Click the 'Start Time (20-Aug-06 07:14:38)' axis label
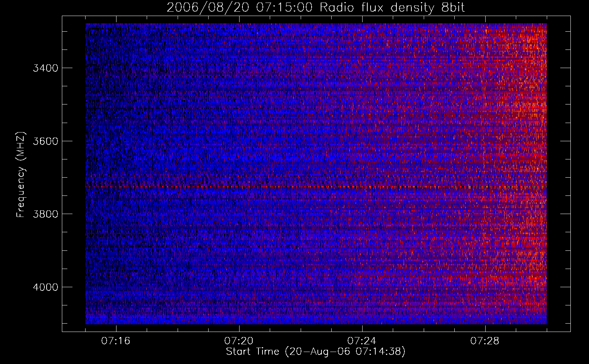589x364 pixels. click(316, 352)
